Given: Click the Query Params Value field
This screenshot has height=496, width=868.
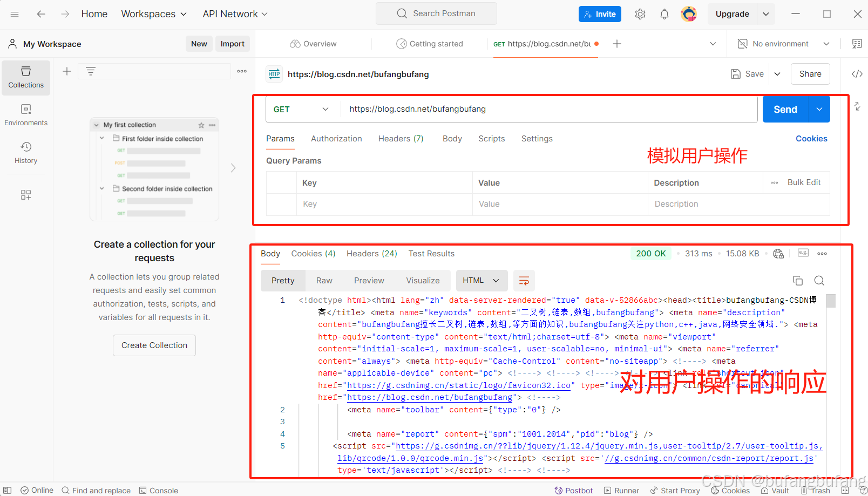Looking at the screenshot, I should pyautogui.click(x=560, y=204).
